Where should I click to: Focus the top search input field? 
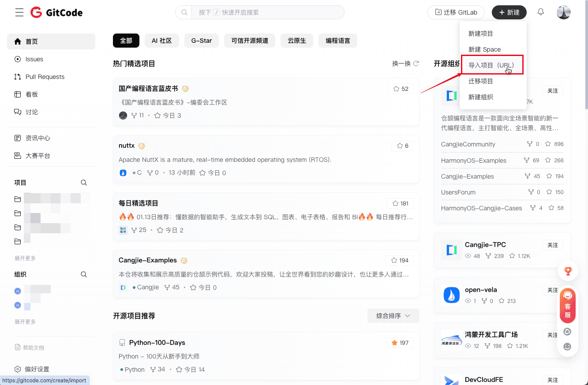click(x=267, y=12)
